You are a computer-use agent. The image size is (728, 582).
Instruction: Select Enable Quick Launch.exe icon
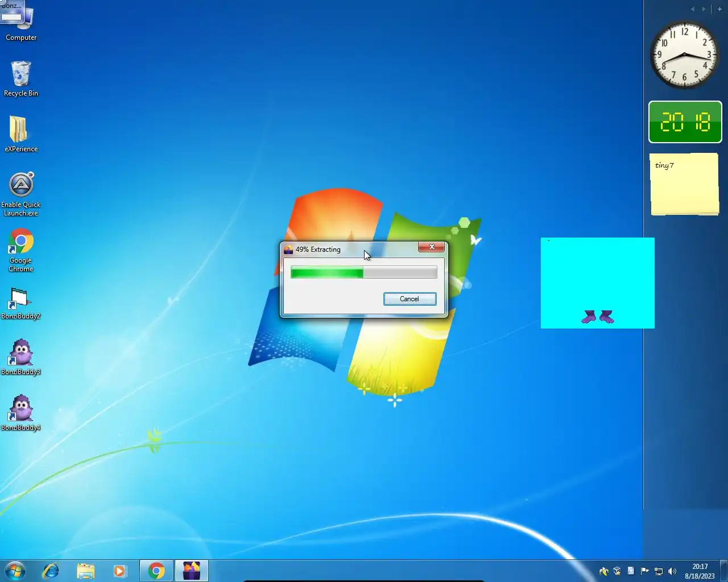tap(21, 194)
